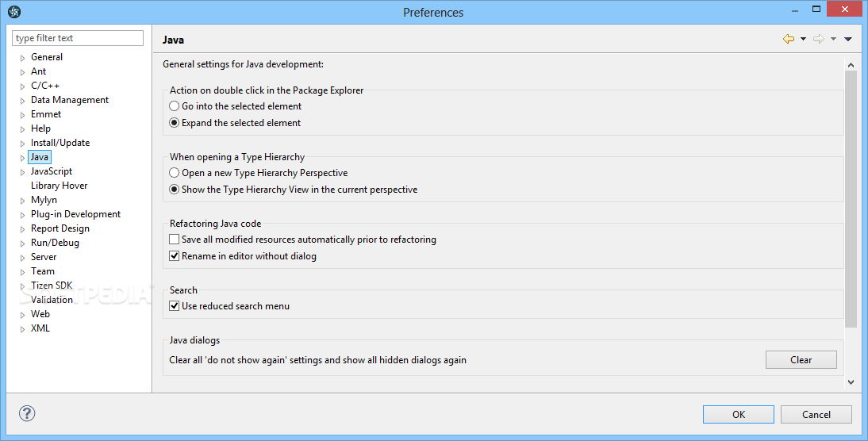Choose Open a new Type Hierarchy Perspective
868x441 pixels.
pos(259,173)
